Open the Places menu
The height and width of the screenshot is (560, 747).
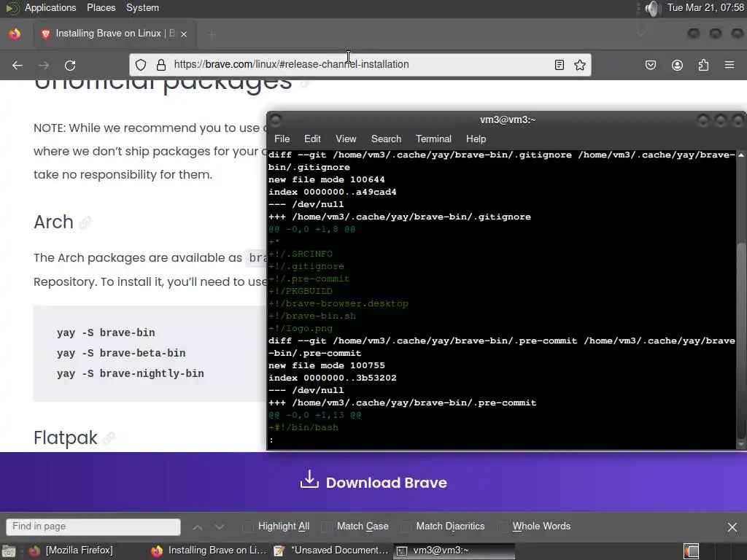101,8
